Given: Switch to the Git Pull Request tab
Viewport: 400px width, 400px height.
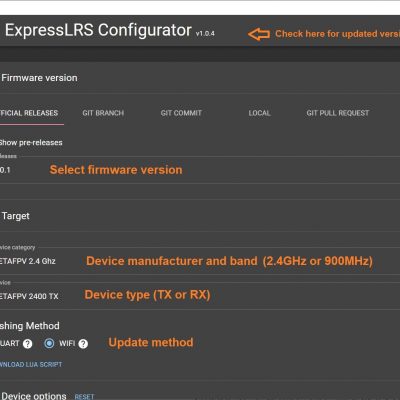Looking at the screenshot, I should coord(338,113).
